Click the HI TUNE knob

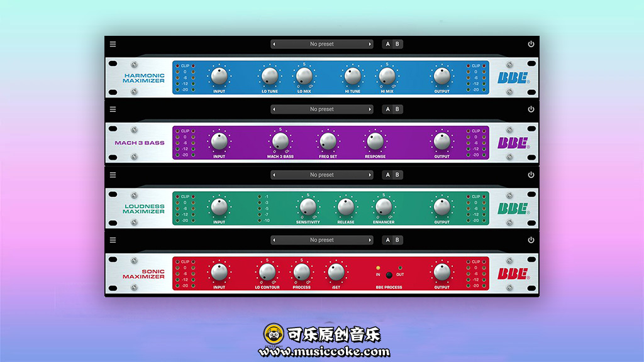[x=352, y=76]
